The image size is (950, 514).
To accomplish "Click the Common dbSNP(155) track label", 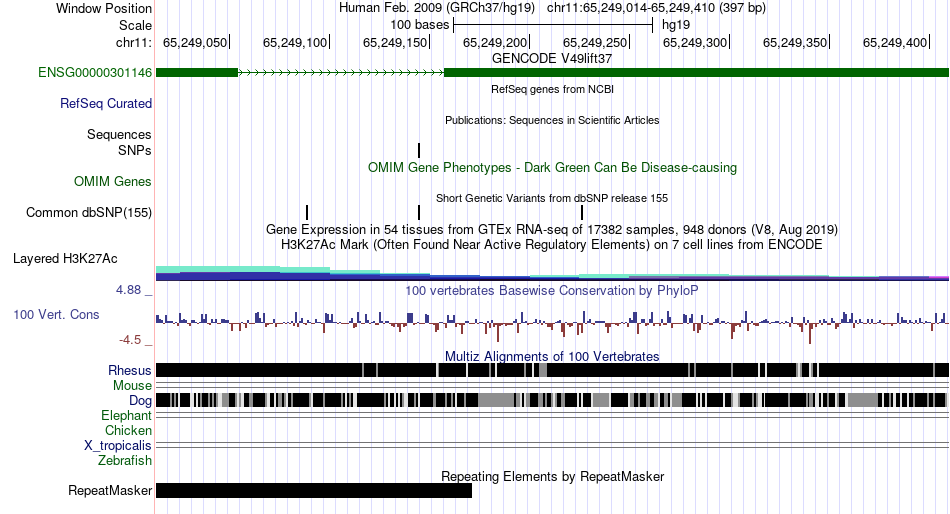I will 89,213.
